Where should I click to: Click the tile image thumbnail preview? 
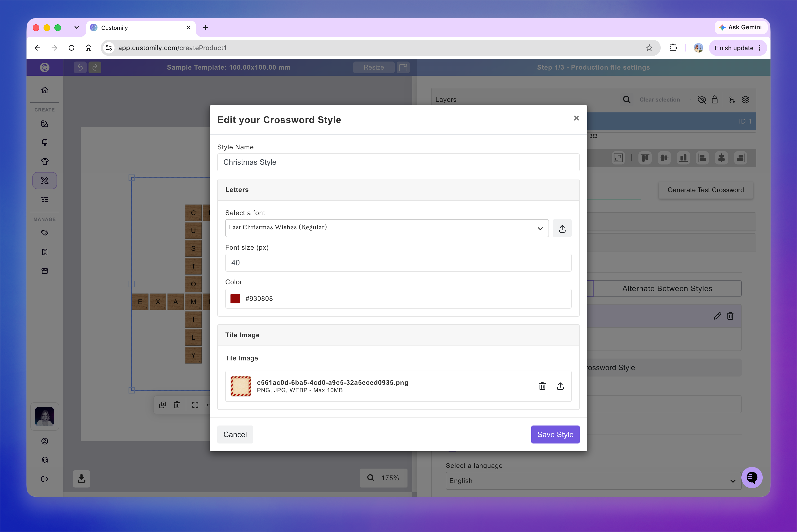241,386
